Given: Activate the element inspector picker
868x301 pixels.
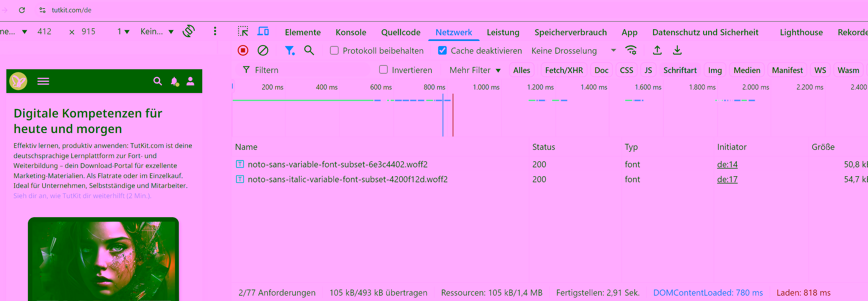Looking at the screenshot, I should (243, 32).
